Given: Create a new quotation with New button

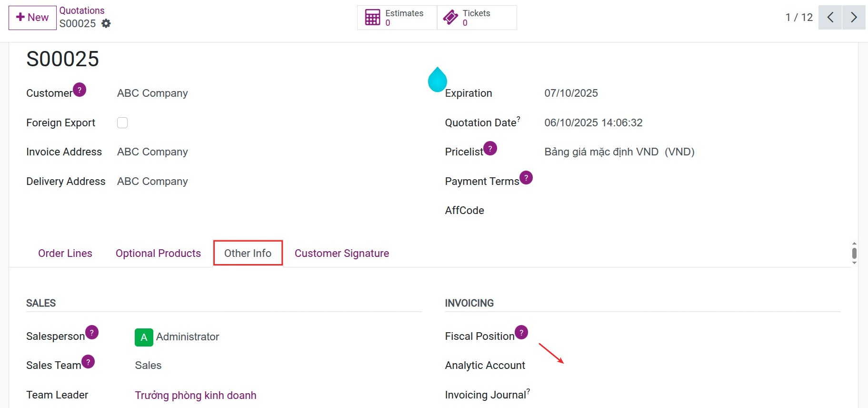Looking at the screenshot, I should [x=32, y=18].
